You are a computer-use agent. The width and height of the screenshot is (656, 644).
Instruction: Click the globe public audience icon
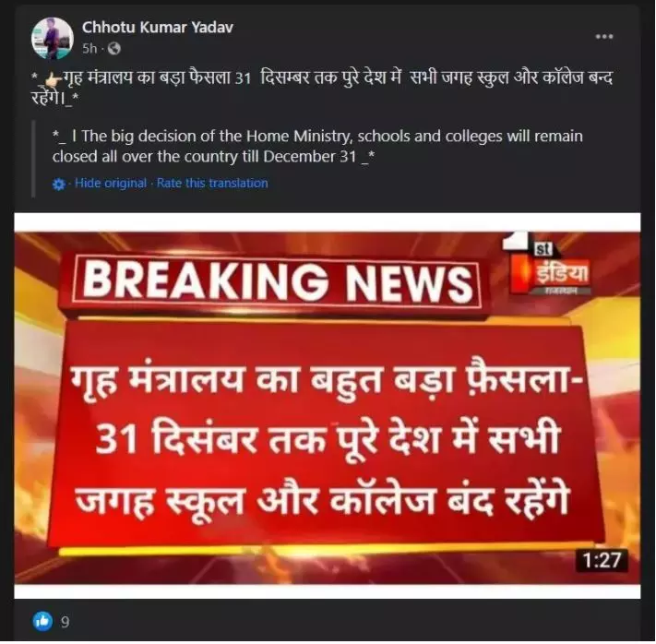pyautogui.click(x=114, y=49)
